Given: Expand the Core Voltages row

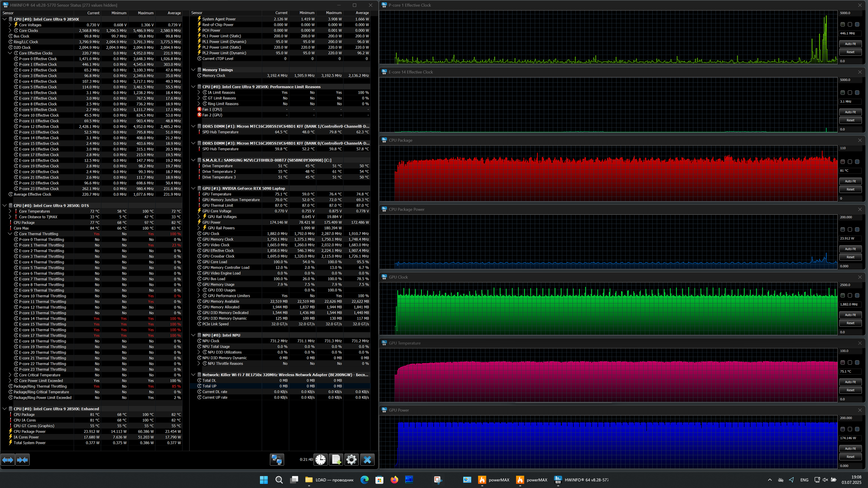Looking at the screenshot, I should click(x=10, y=25).
